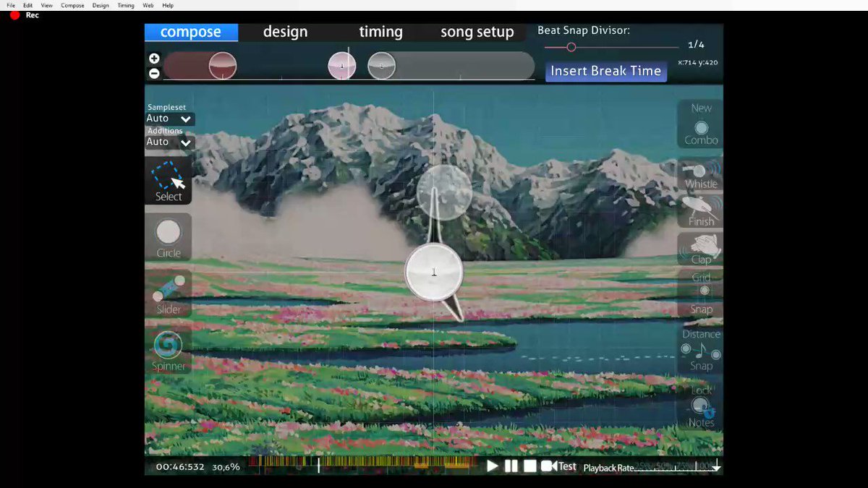Select the red note on the timeline
The height and width of the screenshot is (488, 868).
pyautogui.click(x=223, y=66)
